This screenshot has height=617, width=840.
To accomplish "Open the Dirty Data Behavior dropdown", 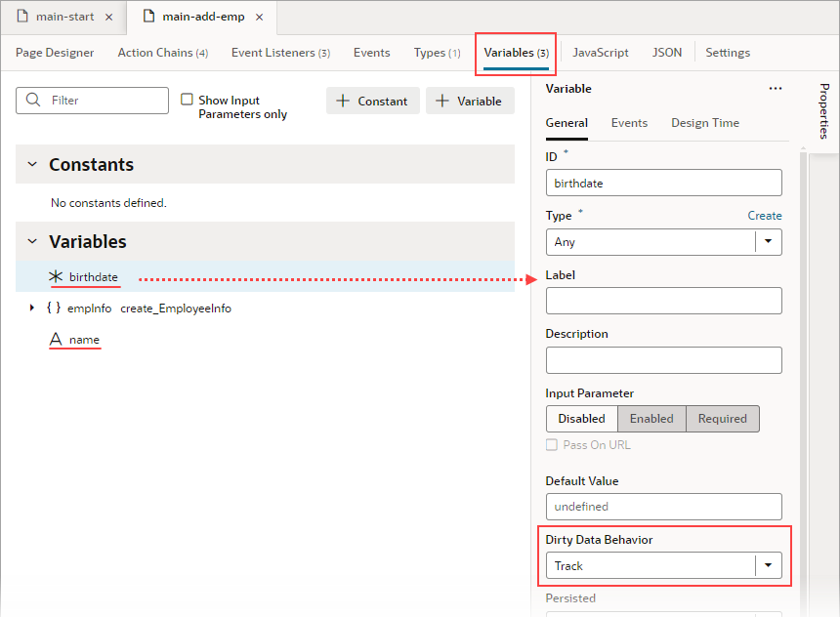I will 769,565.
